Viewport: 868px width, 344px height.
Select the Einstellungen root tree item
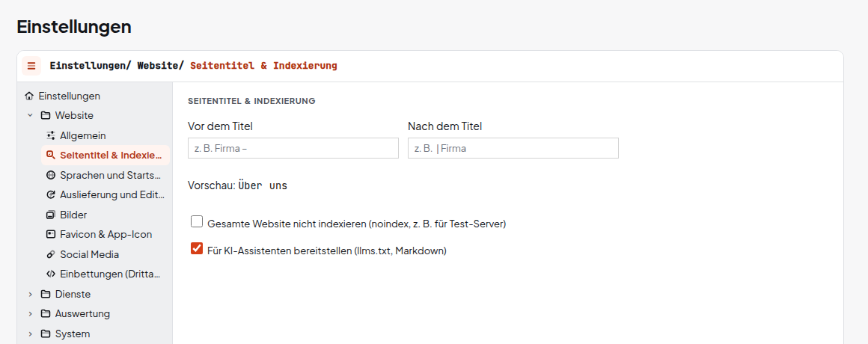[x=69, y=96]
